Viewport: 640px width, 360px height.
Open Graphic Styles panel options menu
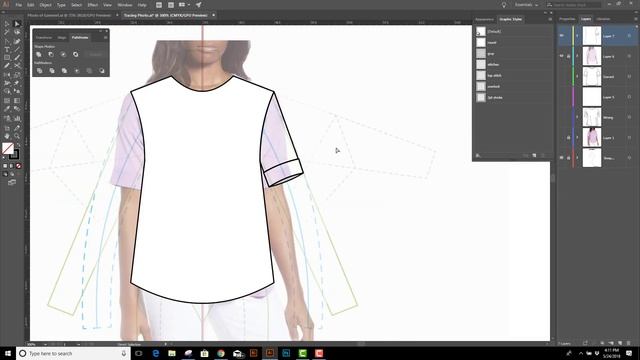pyautogui.click(x=550, y=19)
